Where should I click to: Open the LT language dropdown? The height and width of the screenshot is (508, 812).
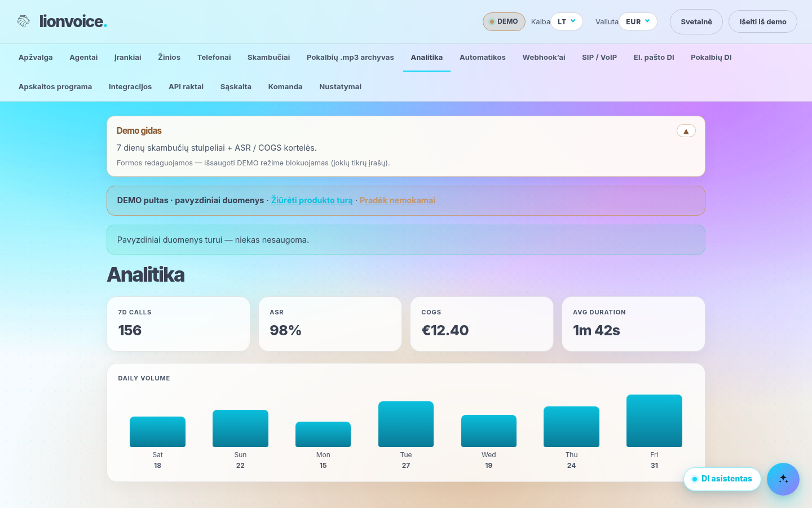pos(567,21)
